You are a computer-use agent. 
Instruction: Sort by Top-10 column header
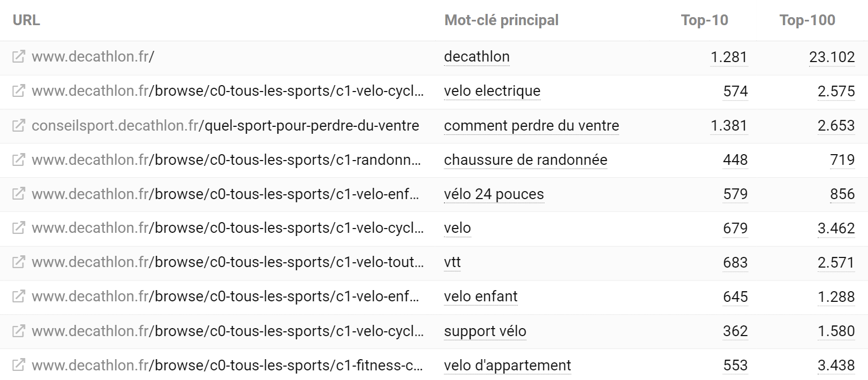tap(704, 20)
